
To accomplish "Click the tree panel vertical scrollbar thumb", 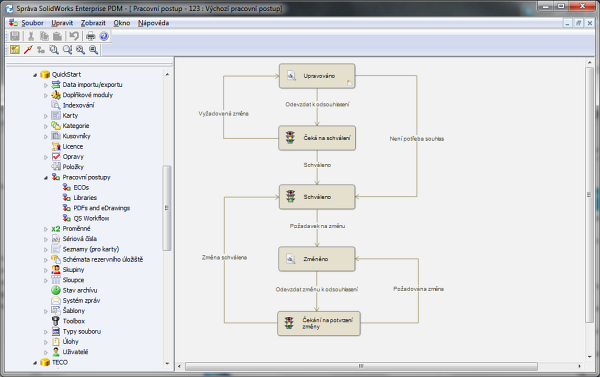I will (x=166, y=208).
